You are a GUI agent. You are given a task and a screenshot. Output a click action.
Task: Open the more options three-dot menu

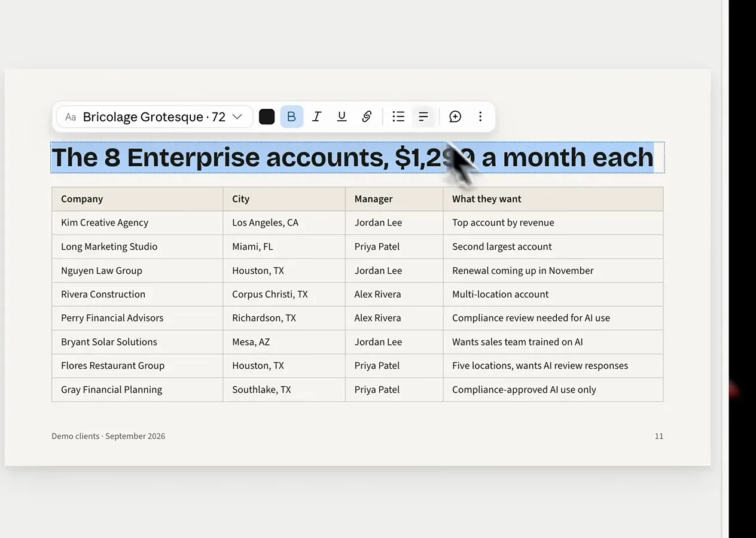tap(480, 117)
